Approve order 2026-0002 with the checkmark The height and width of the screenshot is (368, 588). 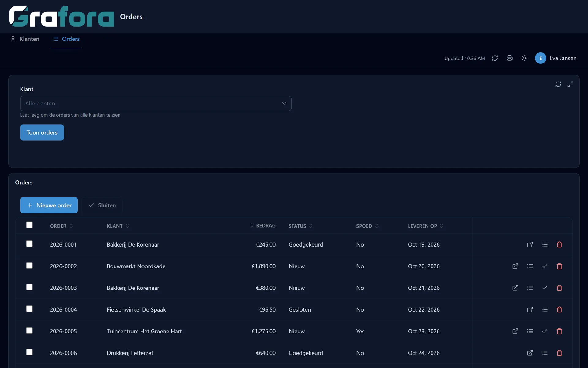[x=545, y=266]
